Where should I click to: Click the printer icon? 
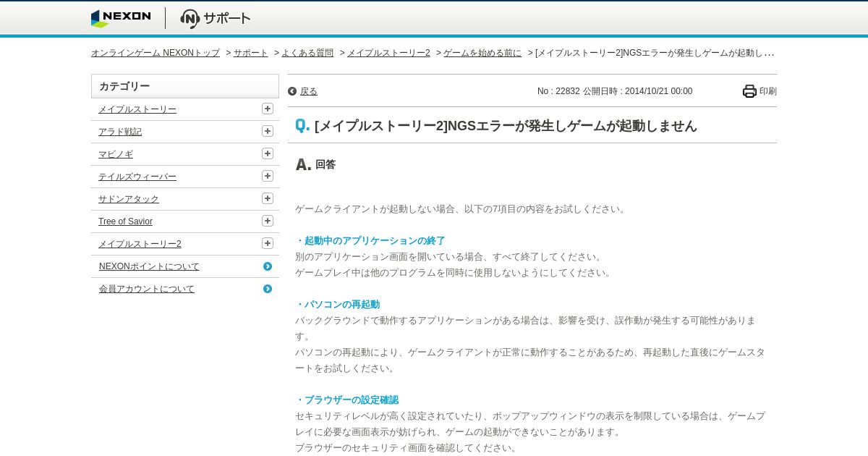click(x=749, y=91)
